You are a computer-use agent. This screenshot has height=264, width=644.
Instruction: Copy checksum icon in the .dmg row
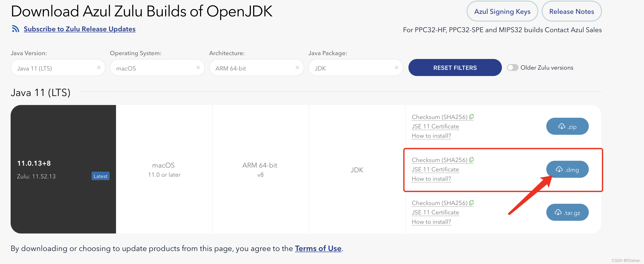pyautogui.click(x=471, y=159)
